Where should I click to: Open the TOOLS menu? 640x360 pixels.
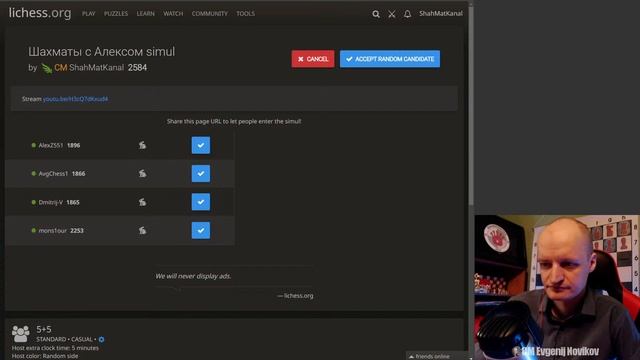[x=245, y=13]
